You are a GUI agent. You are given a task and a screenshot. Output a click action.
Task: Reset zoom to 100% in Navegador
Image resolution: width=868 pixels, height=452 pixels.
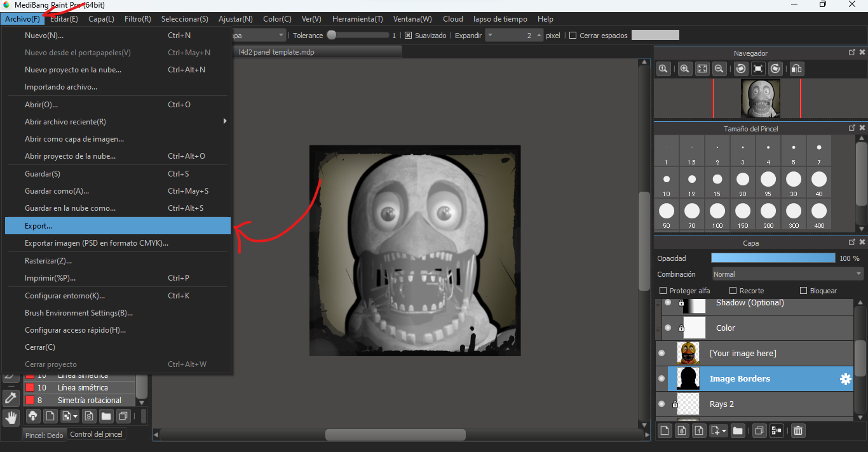tap(663, 69)
